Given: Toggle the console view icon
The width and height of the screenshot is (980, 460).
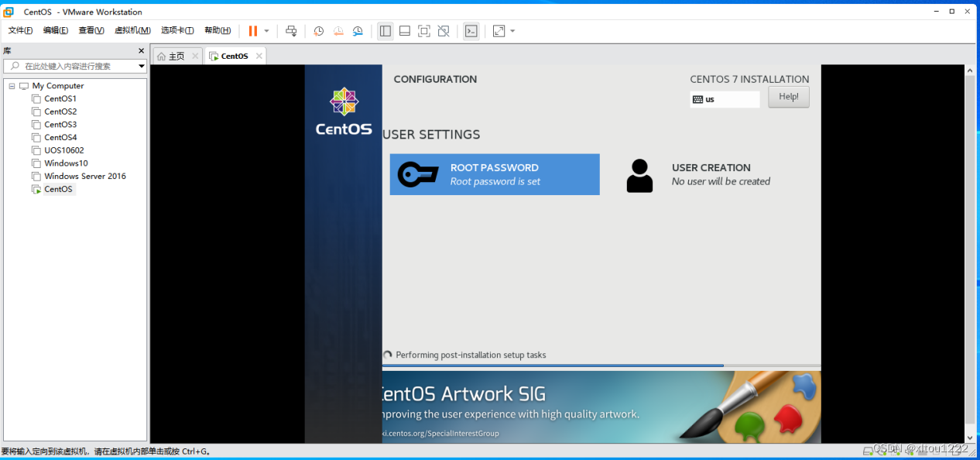Looking at the screenshot, I should click(471, 31).
